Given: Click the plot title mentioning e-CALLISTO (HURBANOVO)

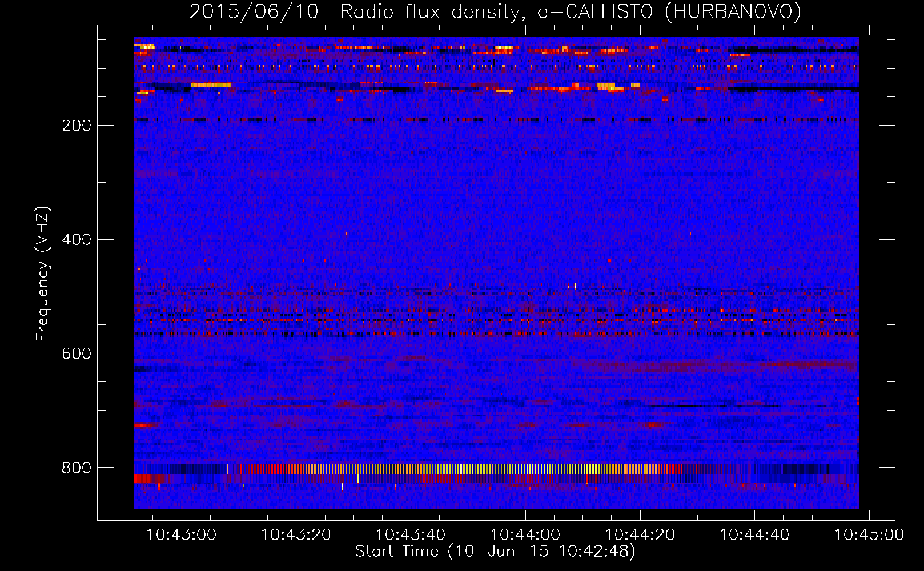Looking at the screenshot, I should [x=495, y=11].
